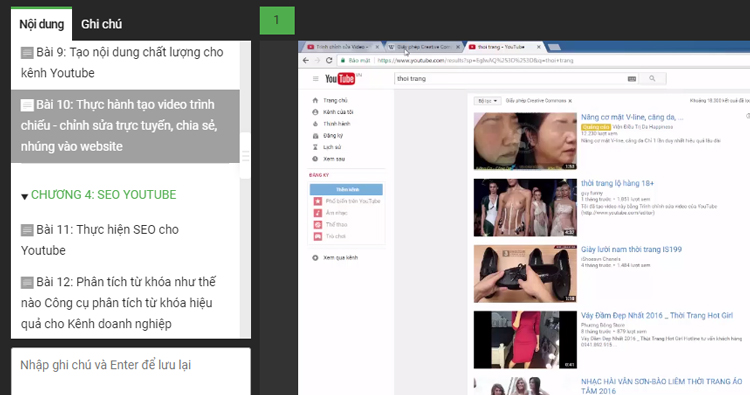
Task: Open the 'Bộ lọc' filter dropdown
Action: 487,101
